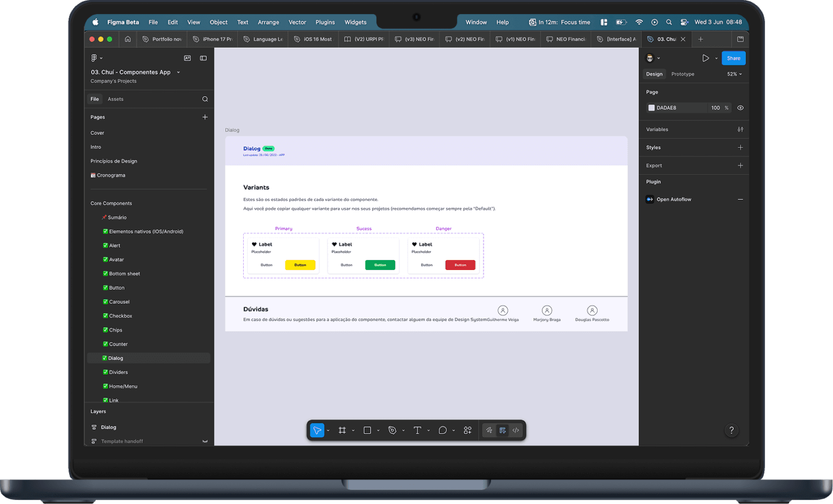Screen dimensions: 833x504
Task: Open the home tab icon
Action: (x=128, y=39)
